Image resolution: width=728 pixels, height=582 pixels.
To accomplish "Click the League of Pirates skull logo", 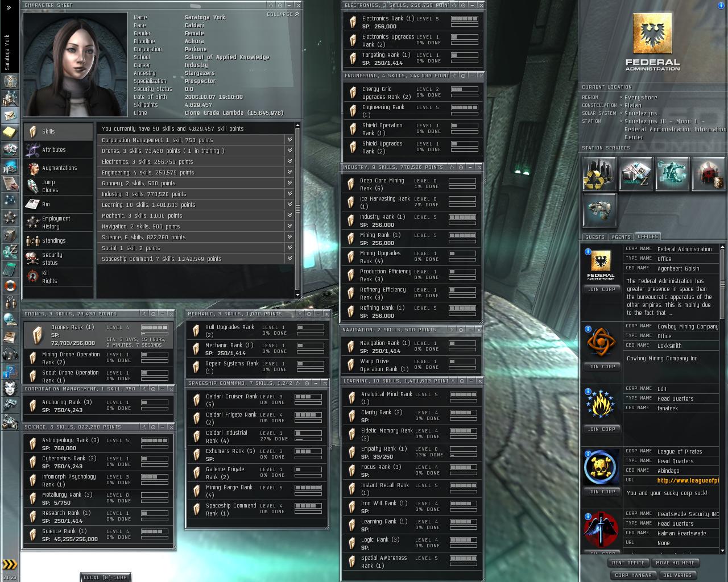I will [601, 467].
